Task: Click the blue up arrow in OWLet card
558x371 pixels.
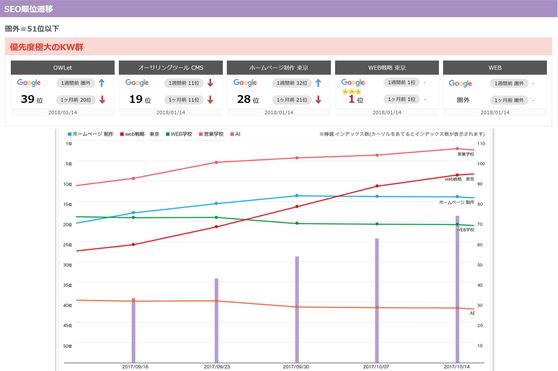Action: click(102, 83)
